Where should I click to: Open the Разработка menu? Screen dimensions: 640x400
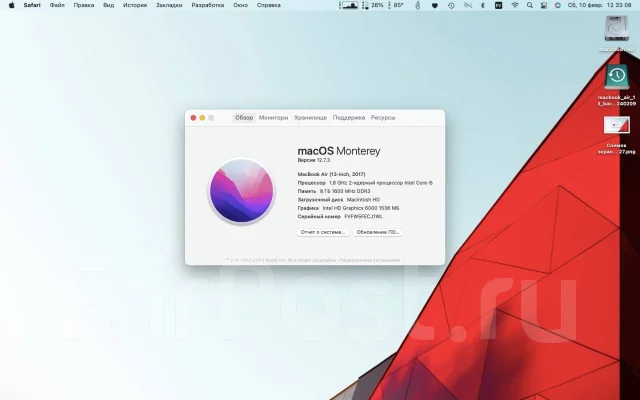click(208, 5)
